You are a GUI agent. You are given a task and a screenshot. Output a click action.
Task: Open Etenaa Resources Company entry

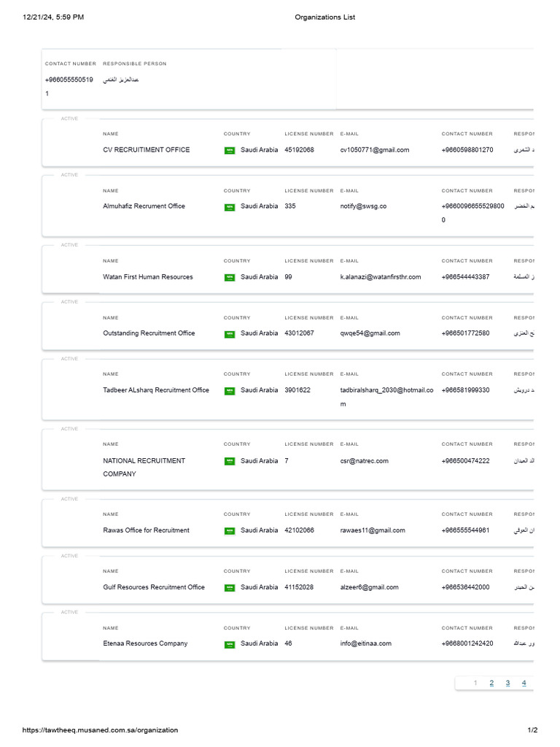145,643
